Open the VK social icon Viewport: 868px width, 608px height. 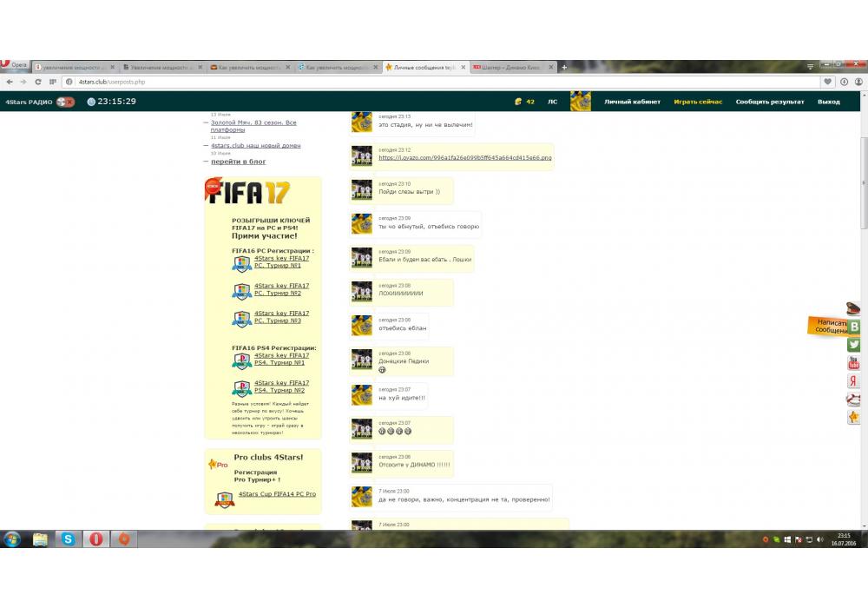pyautogui.click(x=854, y=327)
